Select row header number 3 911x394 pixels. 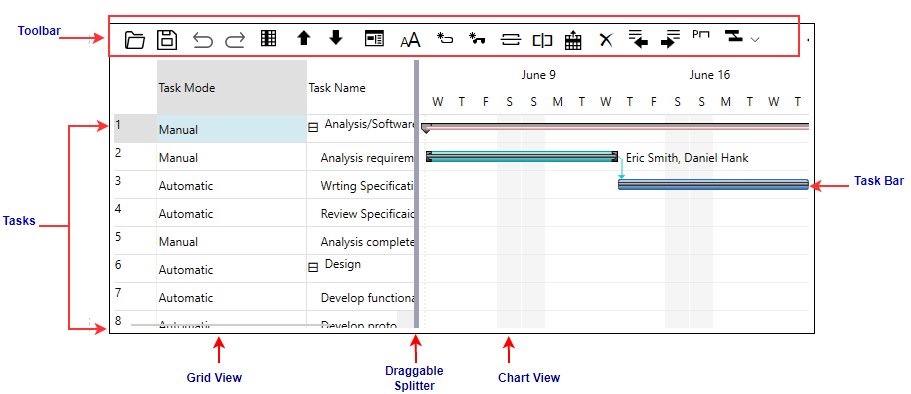[x=135, y=185]
